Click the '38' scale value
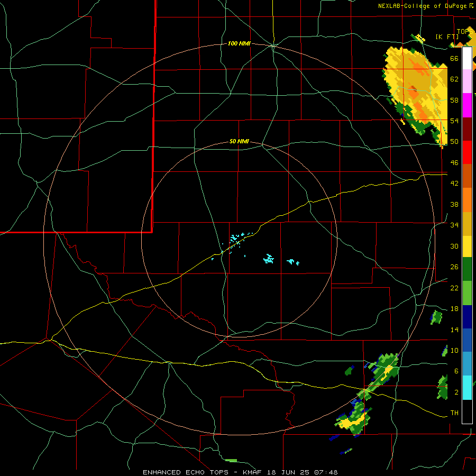The width and height of the screenshot is (476, 476). coord(454,204)
